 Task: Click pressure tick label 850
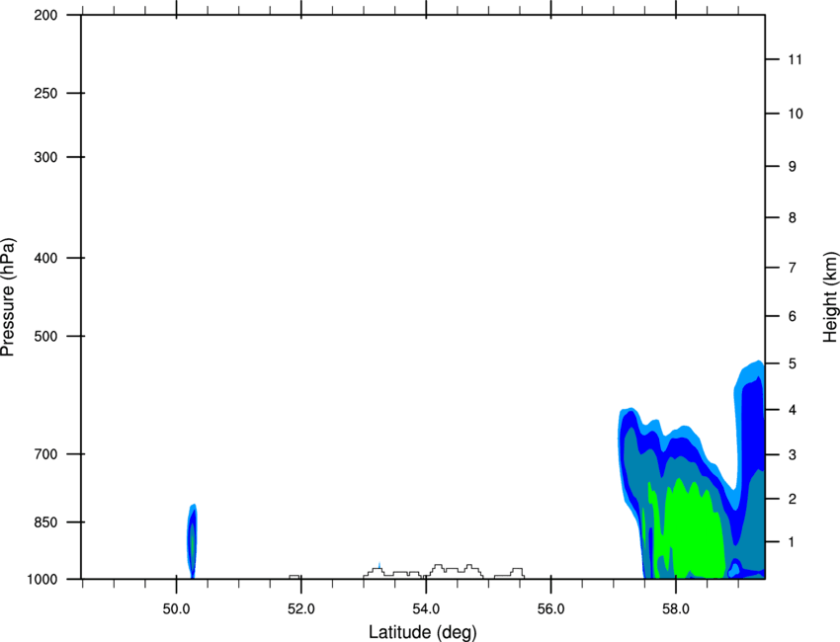[45, 522]
